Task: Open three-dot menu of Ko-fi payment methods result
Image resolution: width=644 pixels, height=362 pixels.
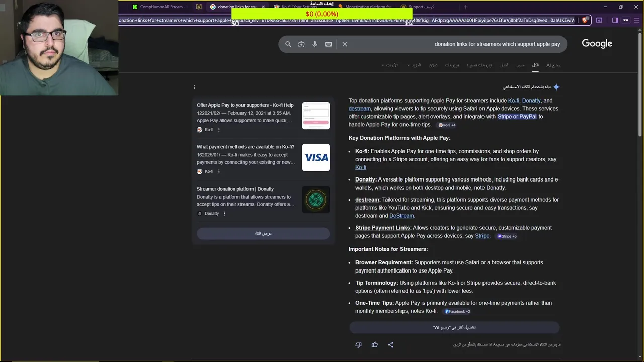Action: [219, 171]
